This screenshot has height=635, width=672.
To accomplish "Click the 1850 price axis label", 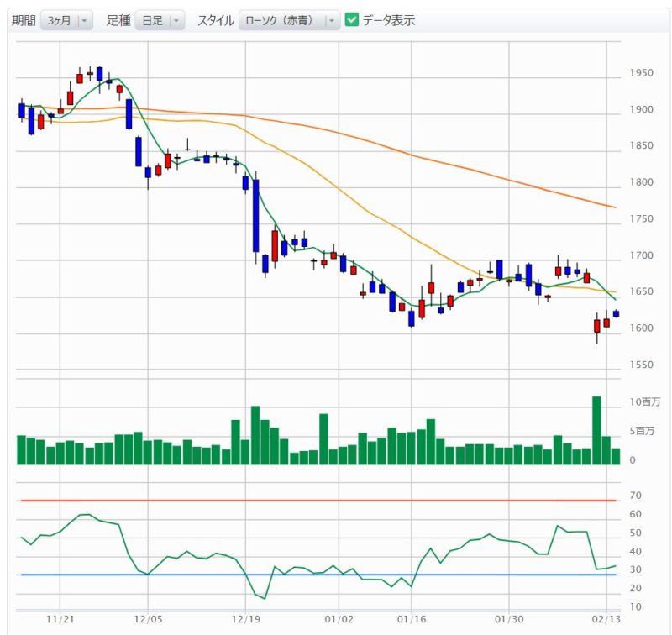I will coord(641,145).
